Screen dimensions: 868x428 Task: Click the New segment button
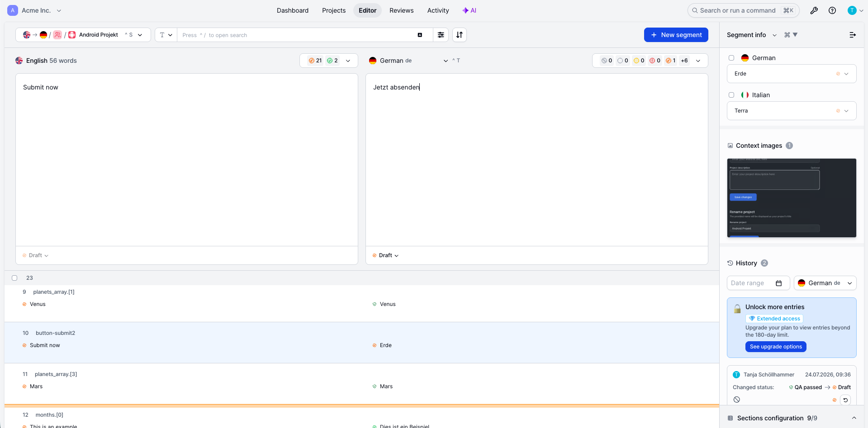click(x=676, y=35)
